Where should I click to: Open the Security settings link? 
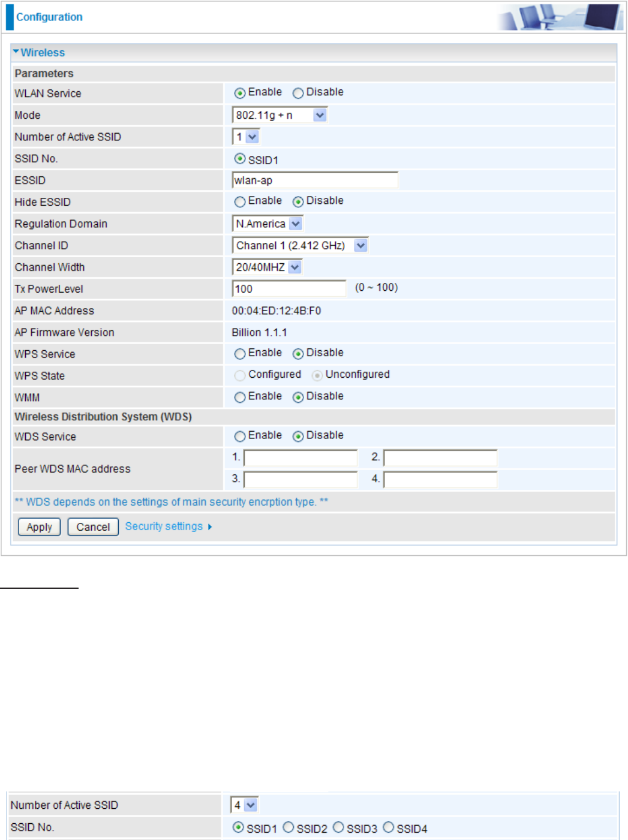coord(169,526)
